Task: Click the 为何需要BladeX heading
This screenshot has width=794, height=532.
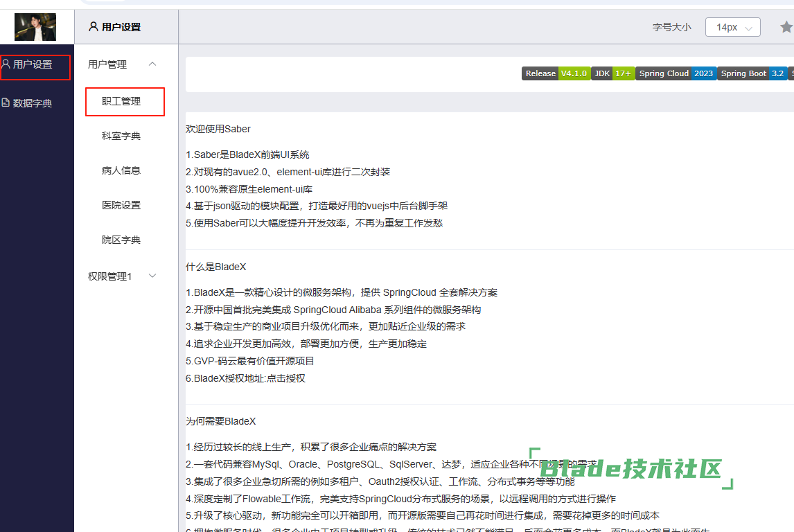Action: pos(221,421)
